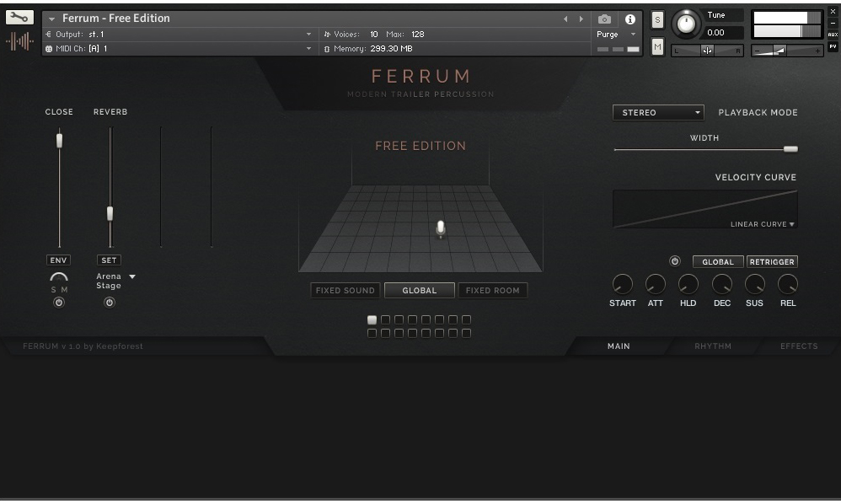
Task: Click the HLD hold knob
Action: (x=688, y=284)
